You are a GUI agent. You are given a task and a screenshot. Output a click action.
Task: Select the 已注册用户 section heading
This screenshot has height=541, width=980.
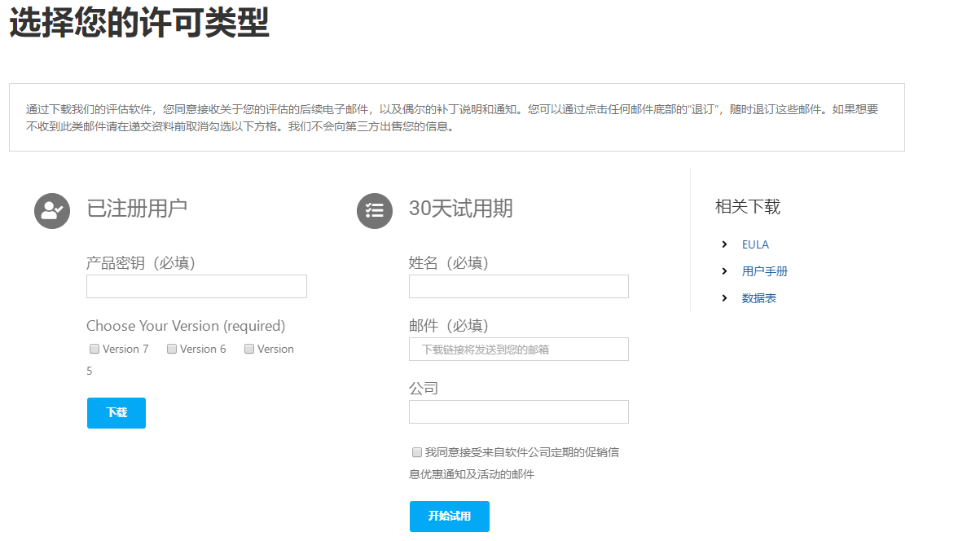pos(136,209)
